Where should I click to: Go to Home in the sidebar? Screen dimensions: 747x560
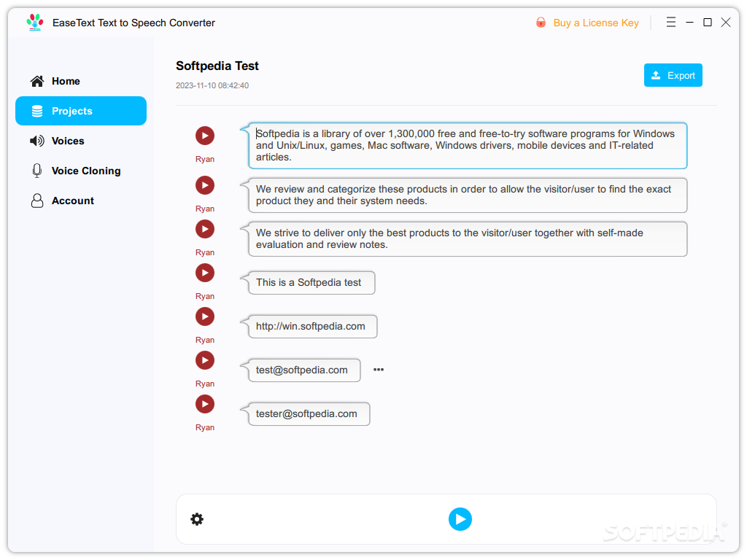pyautogui.click(x=81, y=81)
